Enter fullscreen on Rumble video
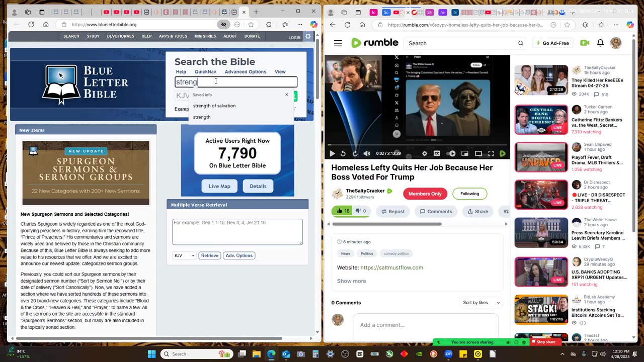This screenshot has height=362, width=644. [x=491, y=154]
